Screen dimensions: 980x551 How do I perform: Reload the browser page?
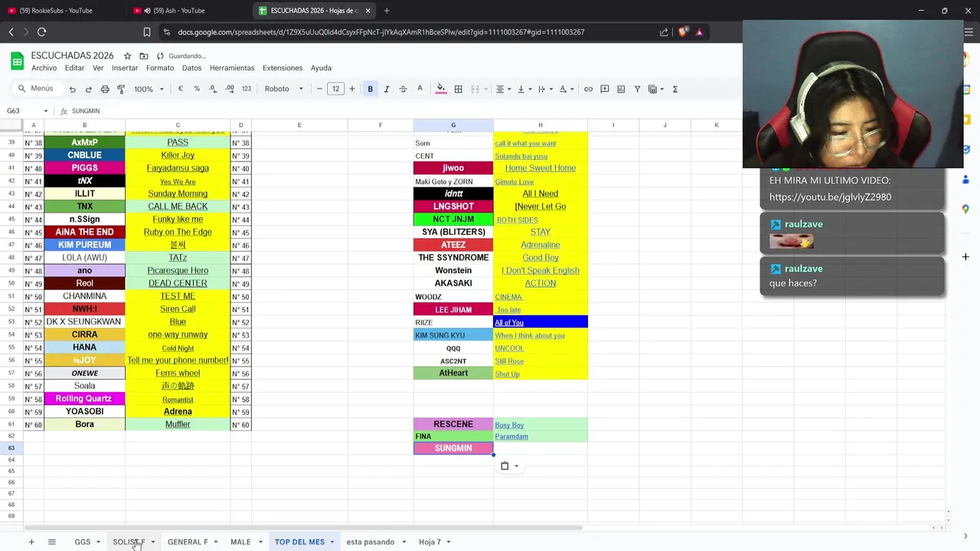(41, 32)
